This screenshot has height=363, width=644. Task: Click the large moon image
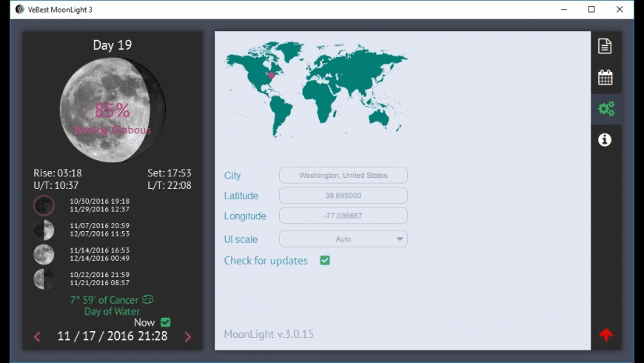pos(113,110)
